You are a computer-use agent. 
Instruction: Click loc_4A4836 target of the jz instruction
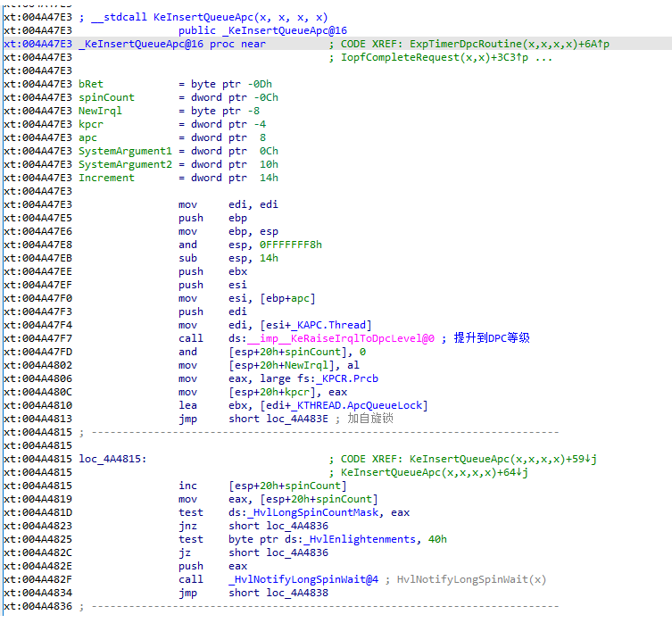pos(297,552)
